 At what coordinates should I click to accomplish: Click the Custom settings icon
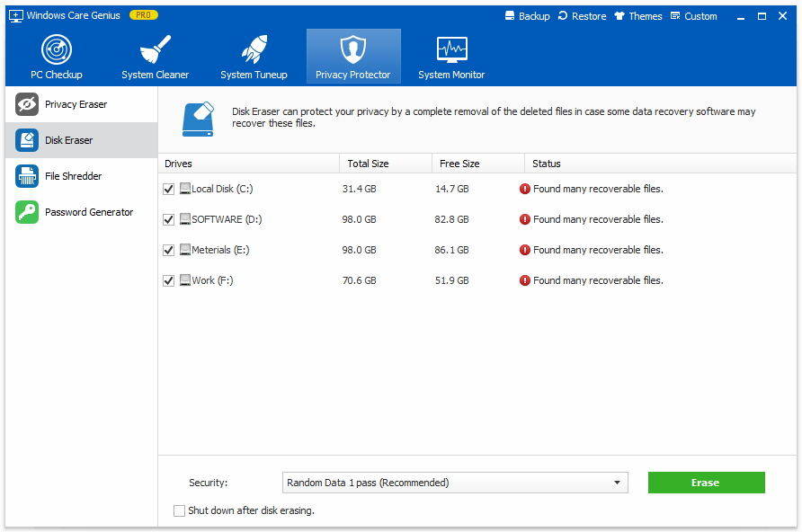click(675, 16)
